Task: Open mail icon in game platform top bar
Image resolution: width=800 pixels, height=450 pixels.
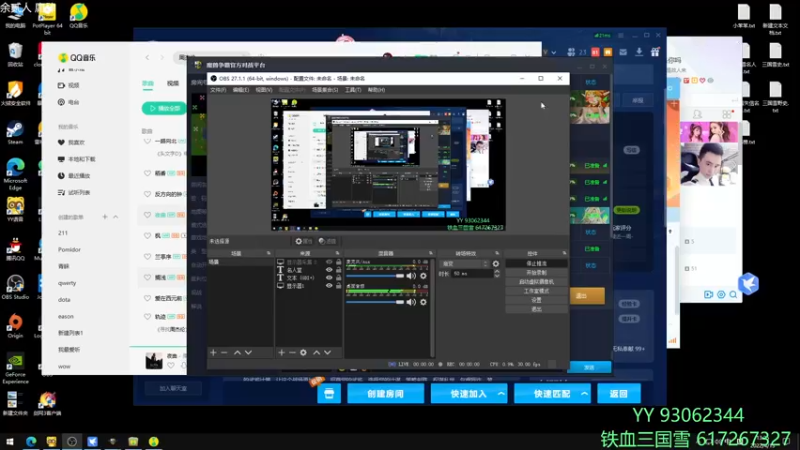Action: click(x=623, y=52)
